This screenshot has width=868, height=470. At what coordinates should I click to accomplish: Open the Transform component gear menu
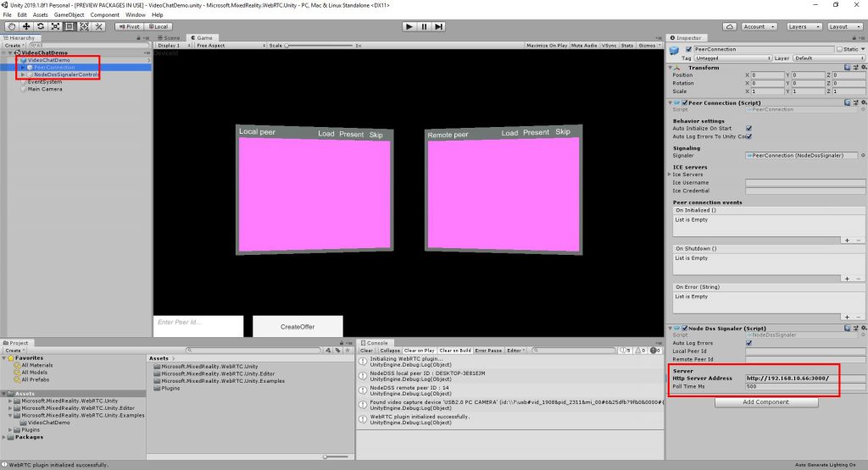pyautogui.click(x=864, y=68)
